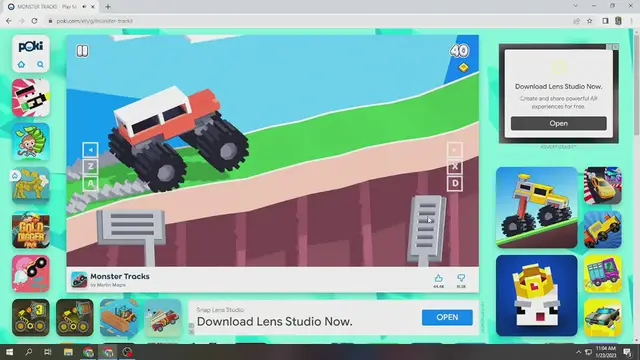
Task: Open the Poki search magnifier icon
Action: point(40,64)
